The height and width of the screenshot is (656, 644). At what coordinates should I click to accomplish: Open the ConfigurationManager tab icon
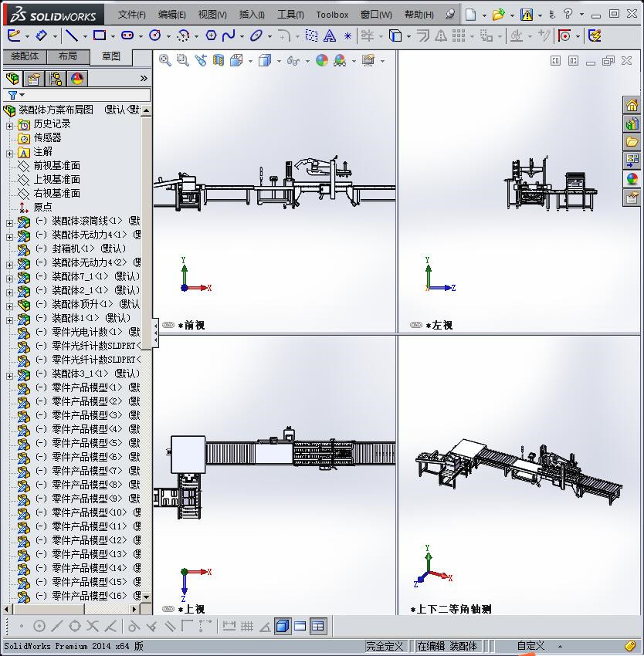point(56,79)
